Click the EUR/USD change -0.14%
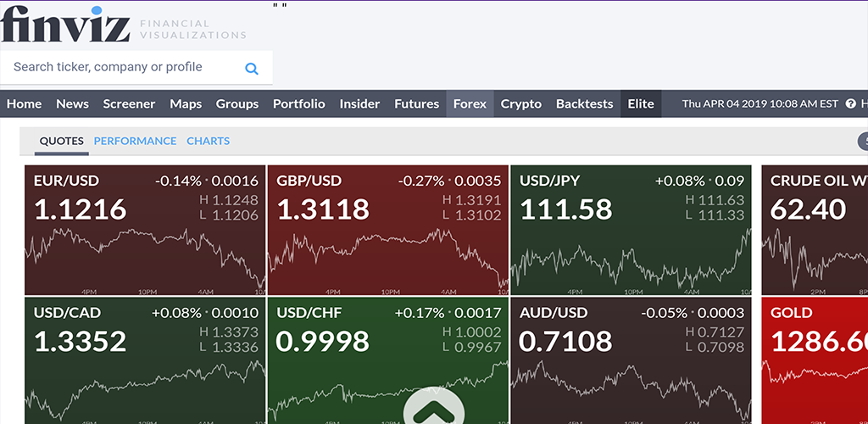This screenshot has width=868, height=424. coord(178,181)
